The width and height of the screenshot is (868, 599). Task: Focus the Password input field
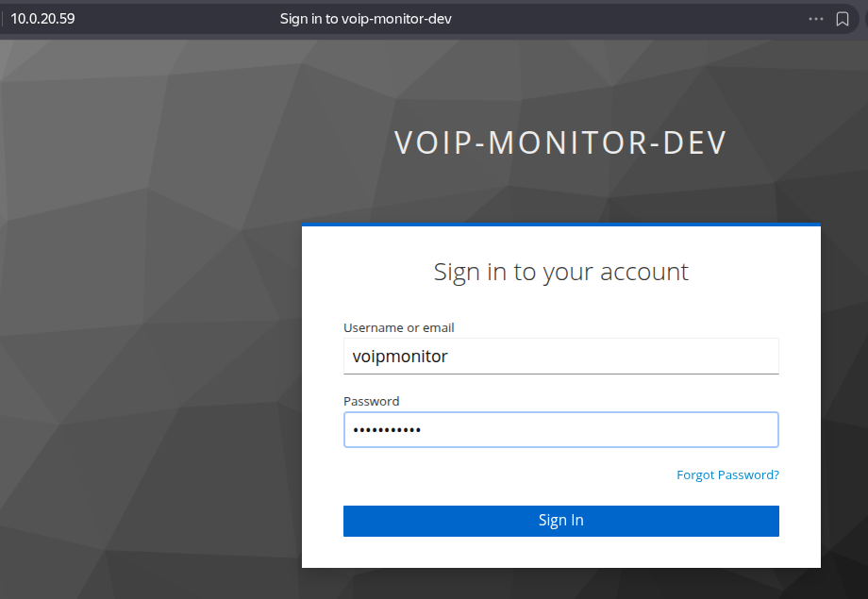(x=560, y=430)
